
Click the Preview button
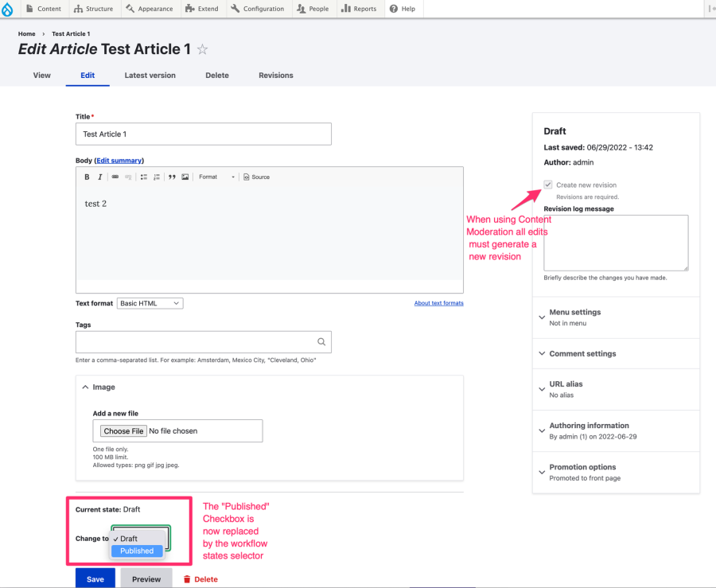point(146,578)
